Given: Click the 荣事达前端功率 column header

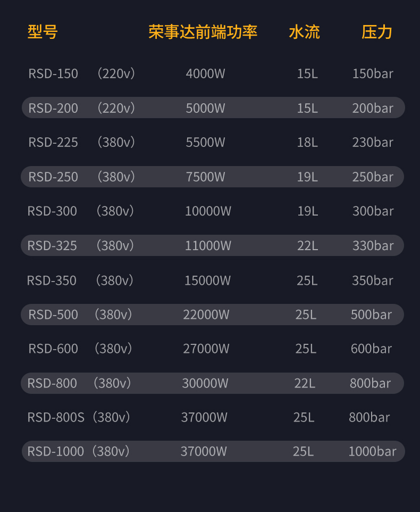Looking at the screenshot, I should [203, 32].
